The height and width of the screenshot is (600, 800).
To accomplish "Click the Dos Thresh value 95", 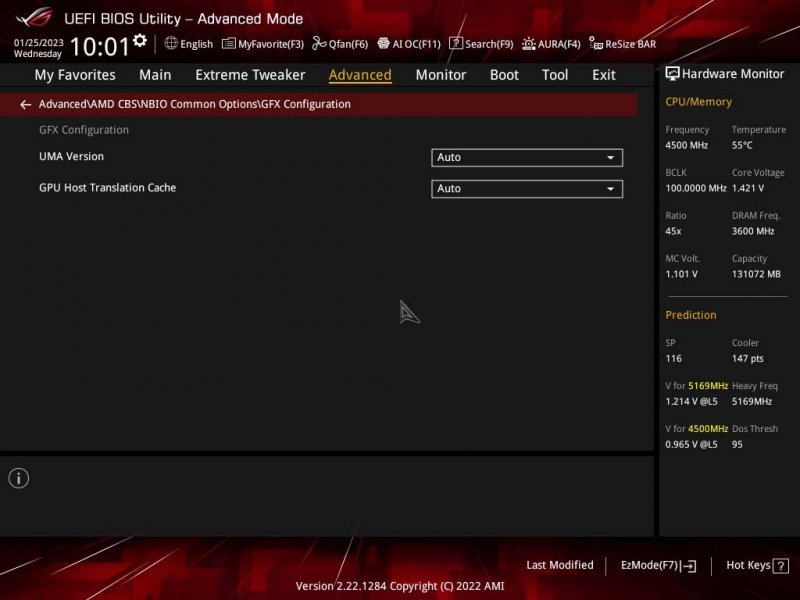I will [737, 444].
